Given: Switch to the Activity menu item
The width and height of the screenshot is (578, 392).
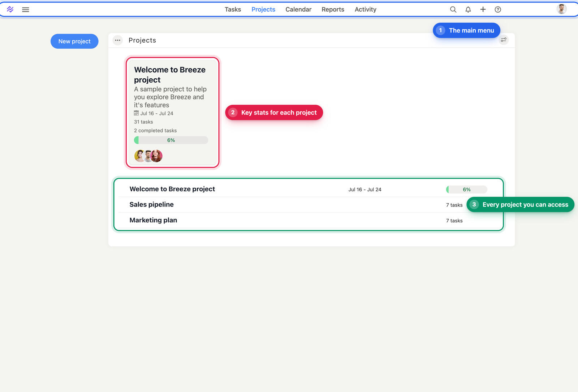Looking at the screenshot, I should (x=365, y=9).
